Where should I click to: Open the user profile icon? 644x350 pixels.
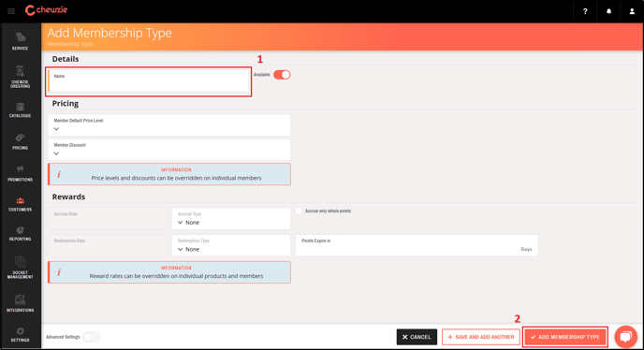pos(632,11)
